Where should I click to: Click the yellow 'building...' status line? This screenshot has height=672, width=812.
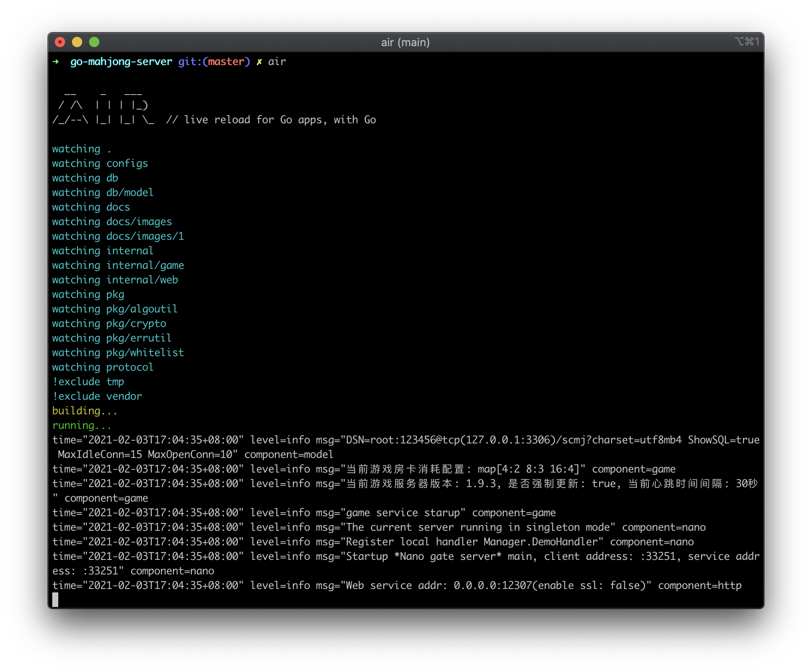click(x=85, y=411)
